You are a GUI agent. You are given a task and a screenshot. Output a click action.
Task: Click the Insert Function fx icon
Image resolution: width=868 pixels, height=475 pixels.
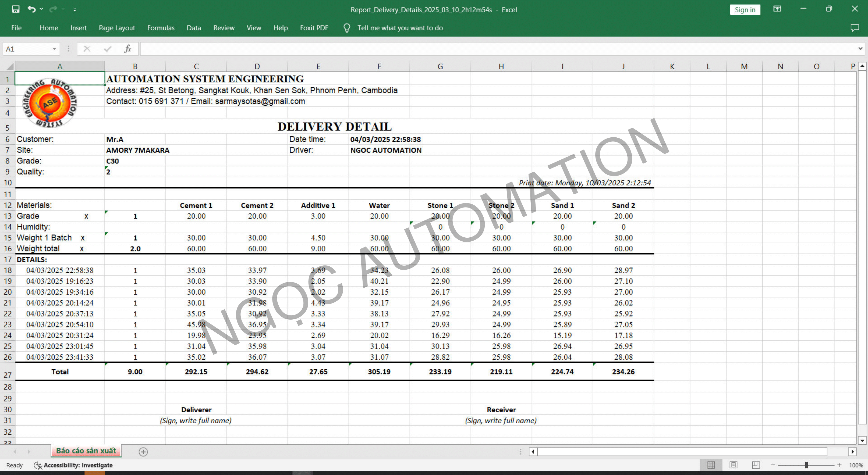tap(127, 49)
